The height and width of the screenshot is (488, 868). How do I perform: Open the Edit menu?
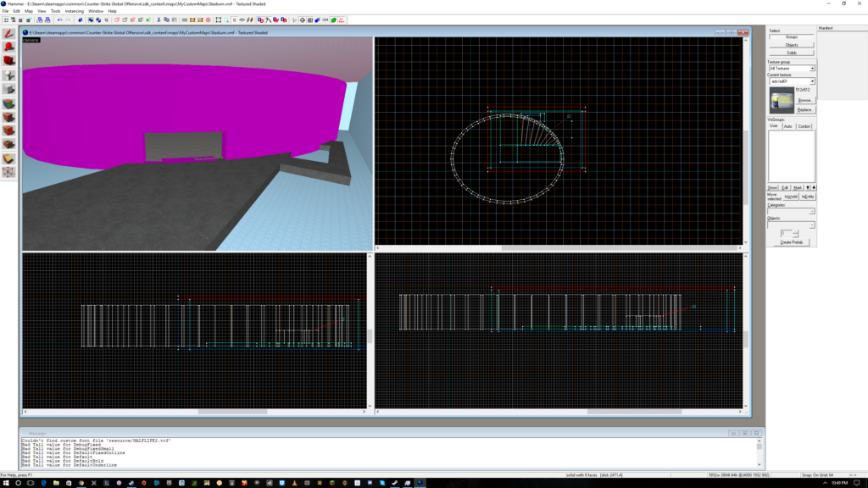[17, 11]
